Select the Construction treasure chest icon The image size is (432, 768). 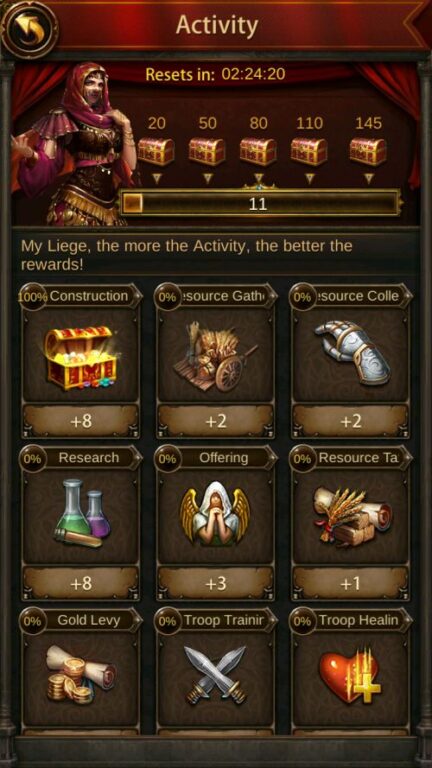(81, 358)
